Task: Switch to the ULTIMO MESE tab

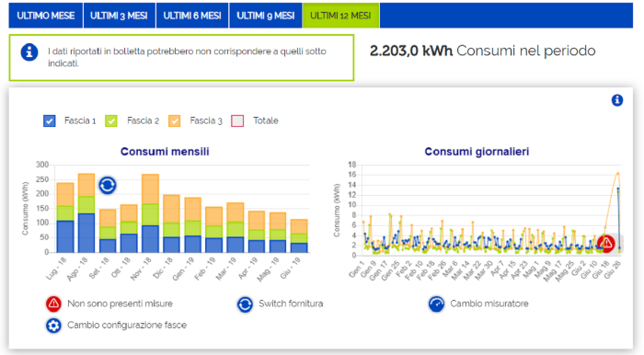Action: [46, 16]
